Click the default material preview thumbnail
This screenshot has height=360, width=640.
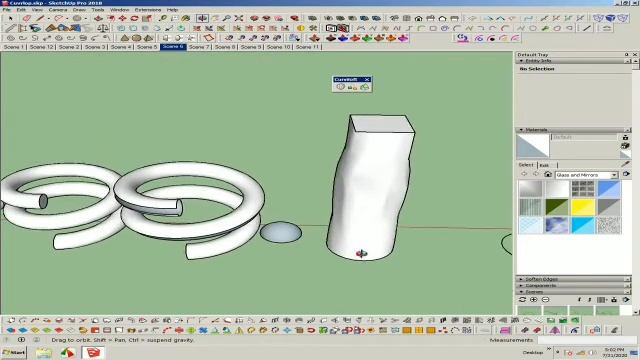pyautogui.click(x=533, y=146)
